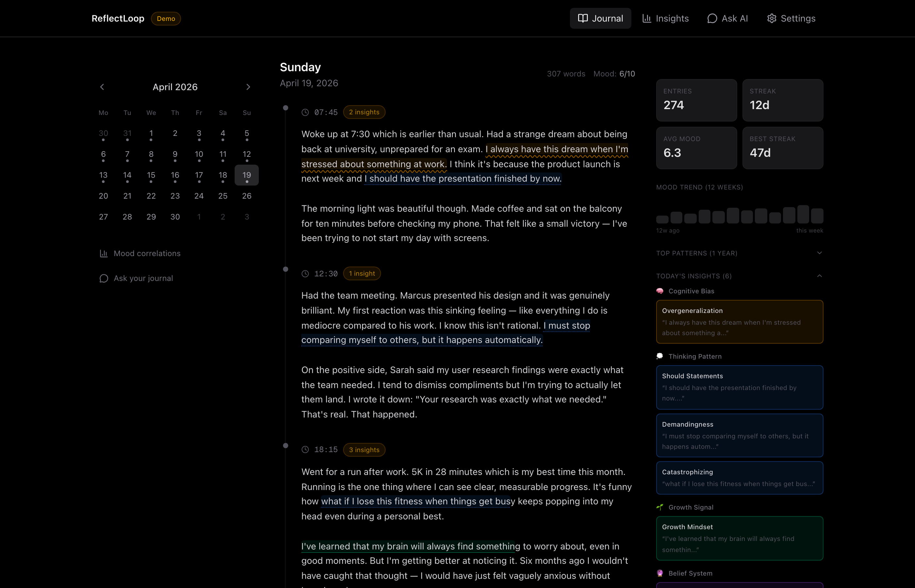Switch to the Insights tab
Screen dimensions: 915x588
[x=665, y=18]
